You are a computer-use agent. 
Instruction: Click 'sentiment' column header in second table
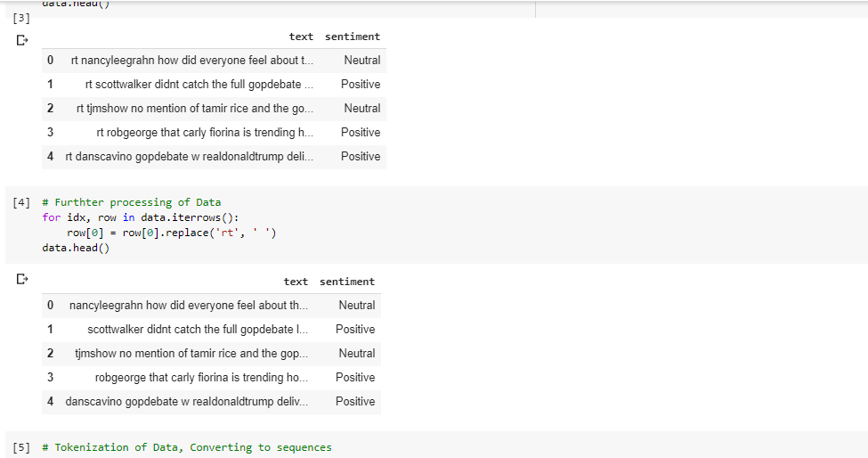point(347,282)
